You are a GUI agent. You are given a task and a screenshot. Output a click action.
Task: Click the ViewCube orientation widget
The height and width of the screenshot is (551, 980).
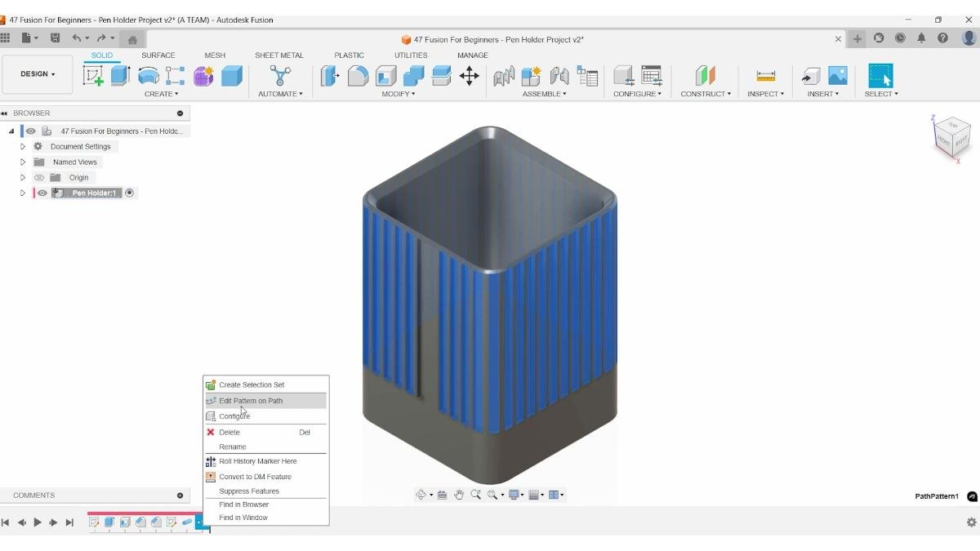[x=951, y=136]
